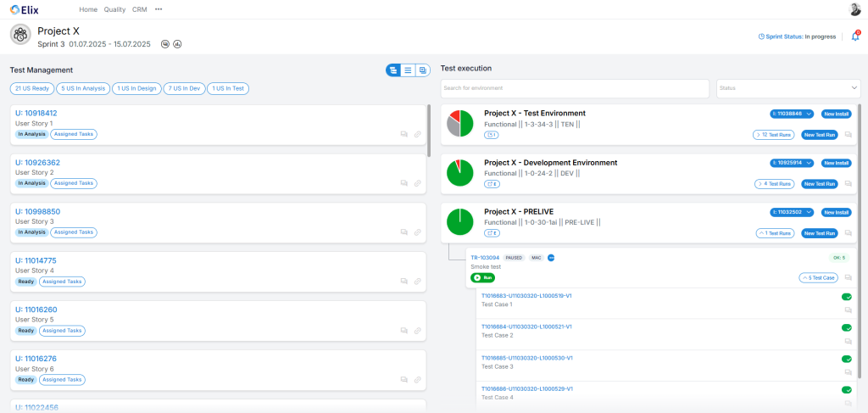Switch Test Management to tree view
Viewport: 868px width, 413px height.
point(393,70)
